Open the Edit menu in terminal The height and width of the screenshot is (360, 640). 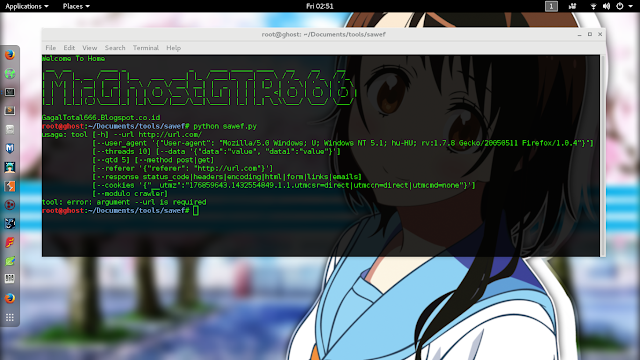pyautogui.click(x=69, y=48)
